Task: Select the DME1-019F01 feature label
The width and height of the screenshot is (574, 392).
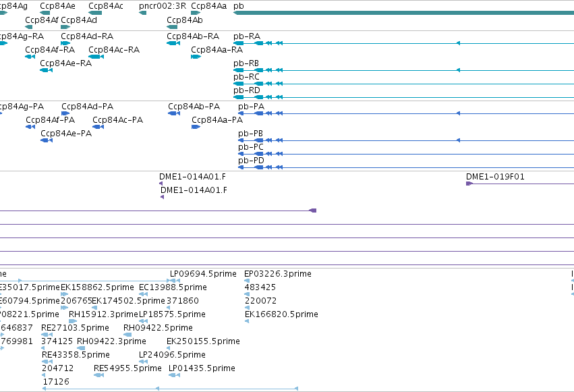Action: [495, 177]
